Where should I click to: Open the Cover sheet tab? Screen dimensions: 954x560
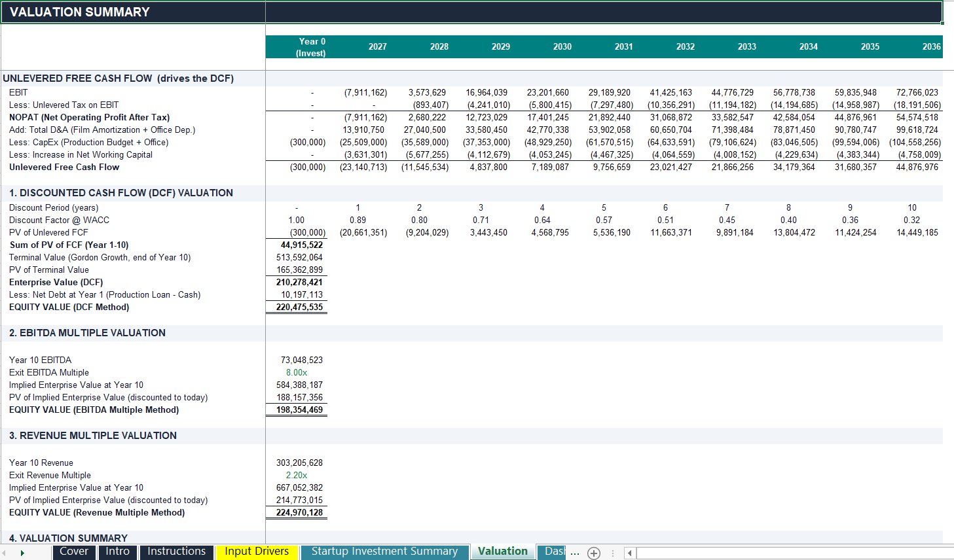click(x=73, y=551)
